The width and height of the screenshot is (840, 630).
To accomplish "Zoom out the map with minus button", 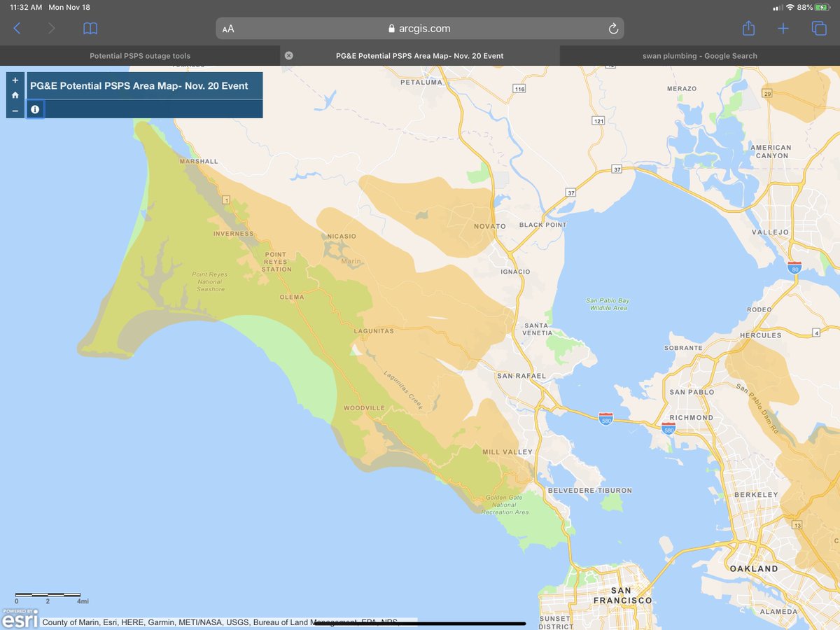I will 15,111.
